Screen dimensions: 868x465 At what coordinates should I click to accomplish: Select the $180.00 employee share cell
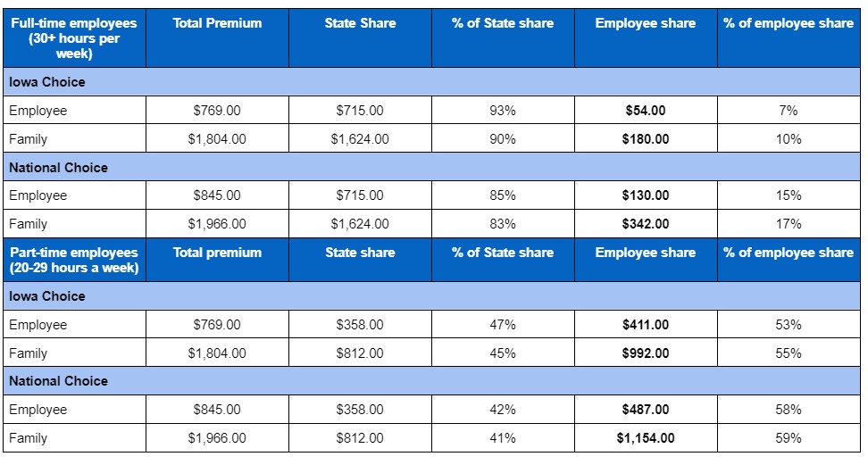(645, 139)
